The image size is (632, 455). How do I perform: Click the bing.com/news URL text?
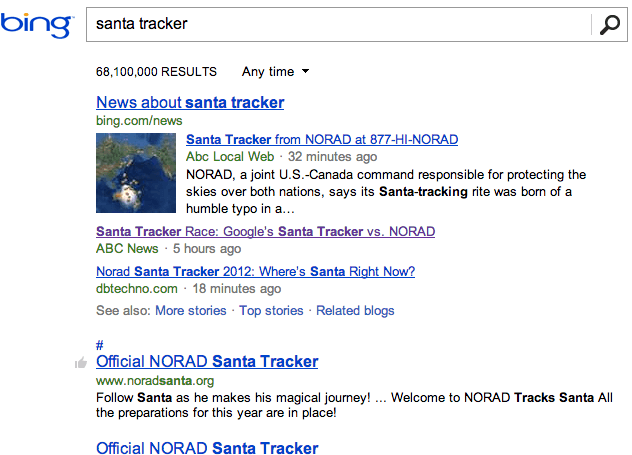click(139, 121)
